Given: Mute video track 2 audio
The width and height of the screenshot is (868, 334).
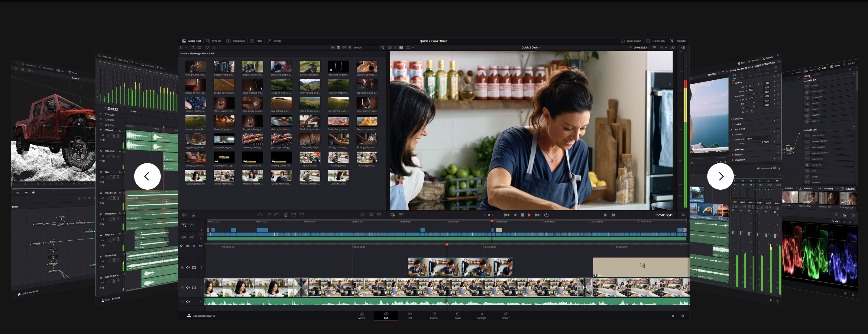Looking at the screenshot, I should (188, 268).
